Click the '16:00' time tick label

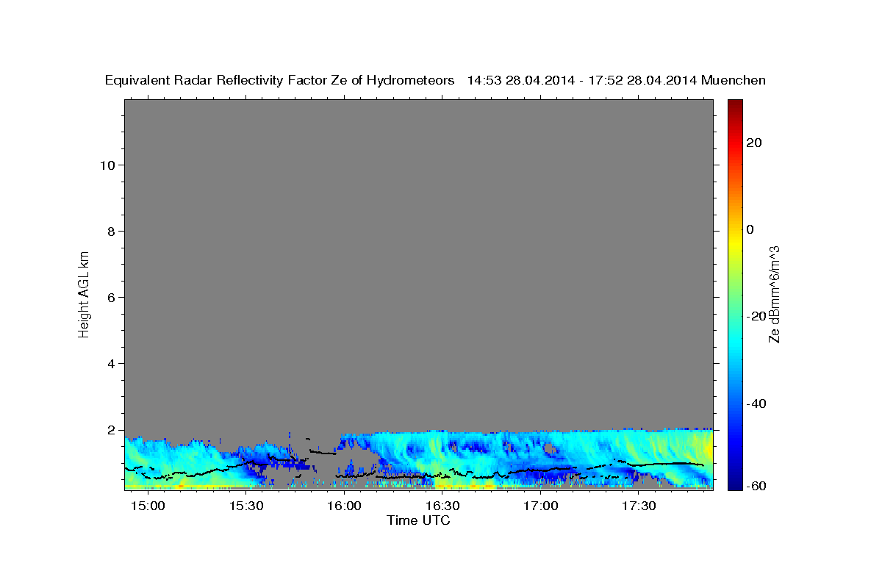click(345, 506)
